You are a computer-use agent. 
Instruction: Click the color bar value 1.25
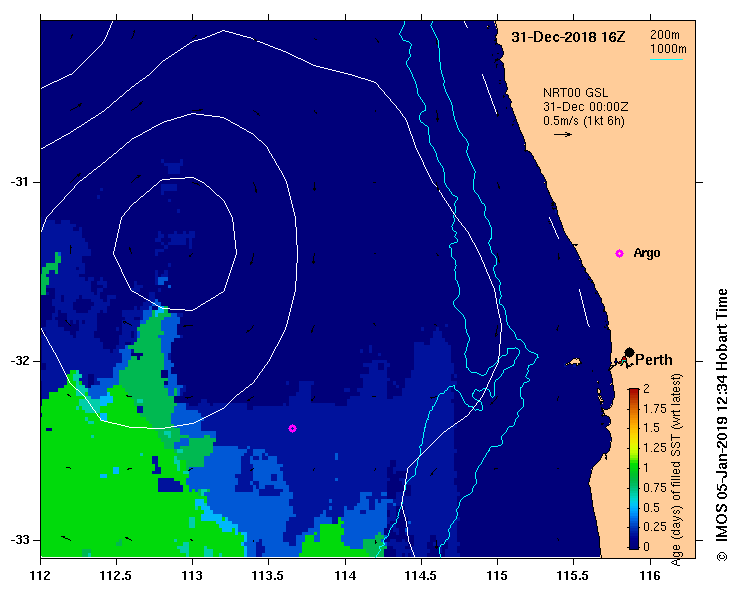click(655, 448)
